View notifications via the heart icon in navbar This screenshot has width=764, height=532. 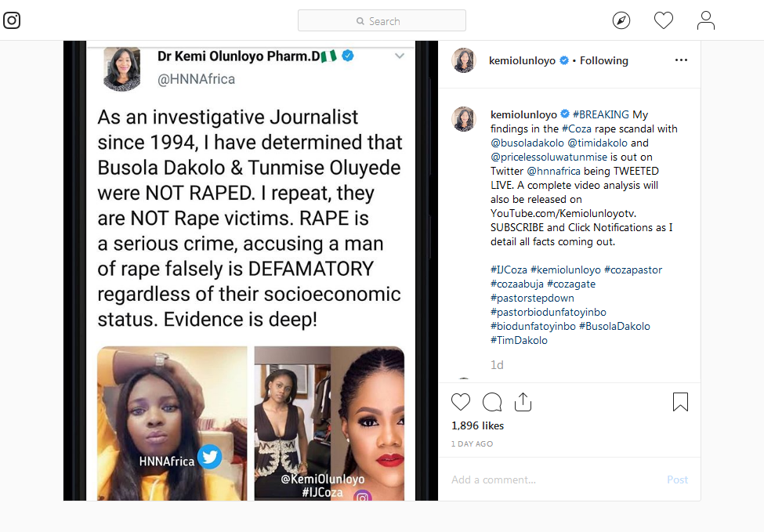coord(663,20)
